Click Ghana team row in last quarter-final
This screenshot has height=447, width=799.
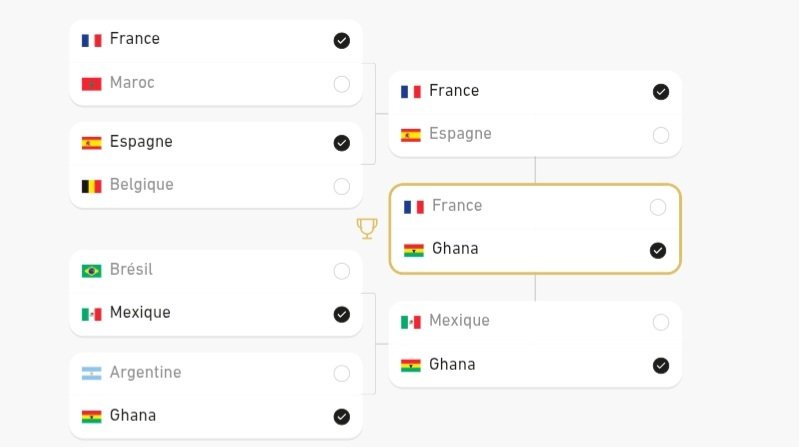(x=216, y=416)
